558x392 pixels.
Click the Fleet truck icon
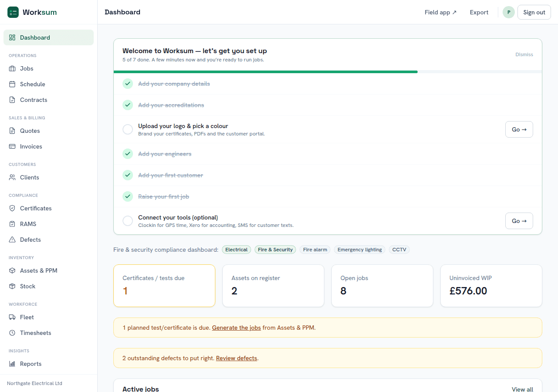12,317
